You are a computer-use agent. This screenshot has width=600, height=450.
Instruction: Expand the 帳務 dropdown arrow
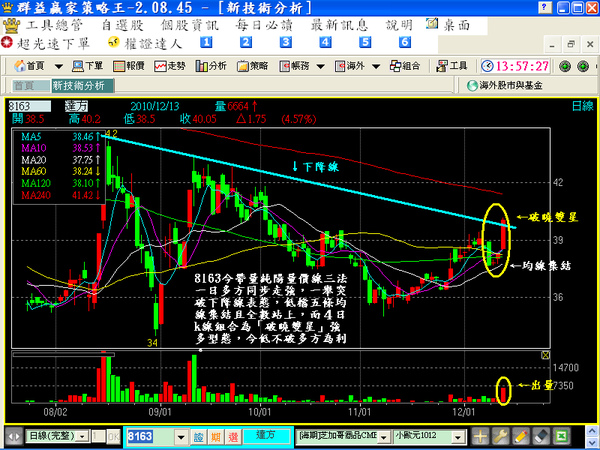(321, 67)
